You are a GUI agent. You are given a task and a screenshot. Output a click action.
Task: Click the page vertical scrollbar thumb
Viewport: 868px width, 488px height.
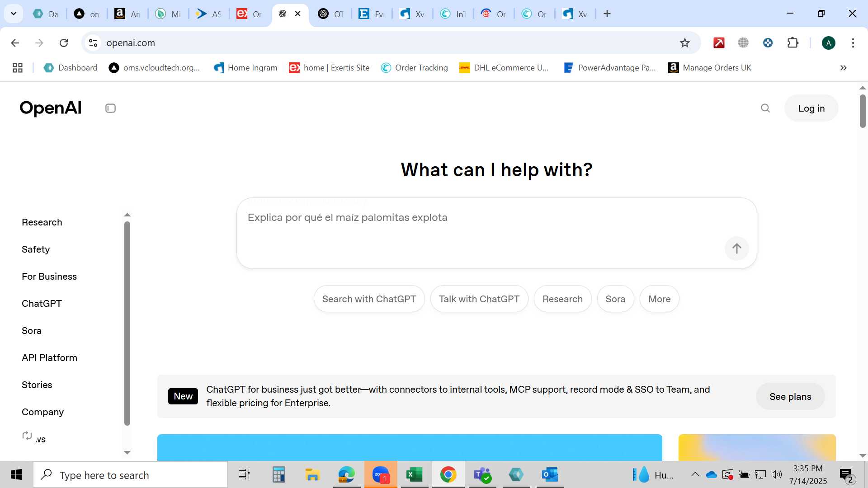click(x=863, y=111)
